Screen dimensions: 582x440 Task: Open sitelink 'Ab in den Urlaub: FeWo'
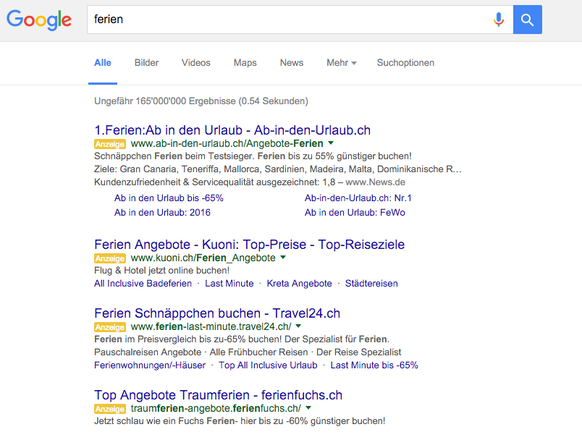(355, 212)
